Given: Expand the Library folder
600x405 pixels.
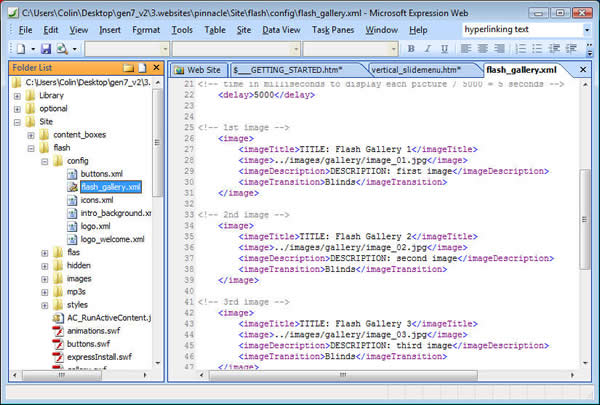Looking at the screenshot, I should tap(18, 96).
